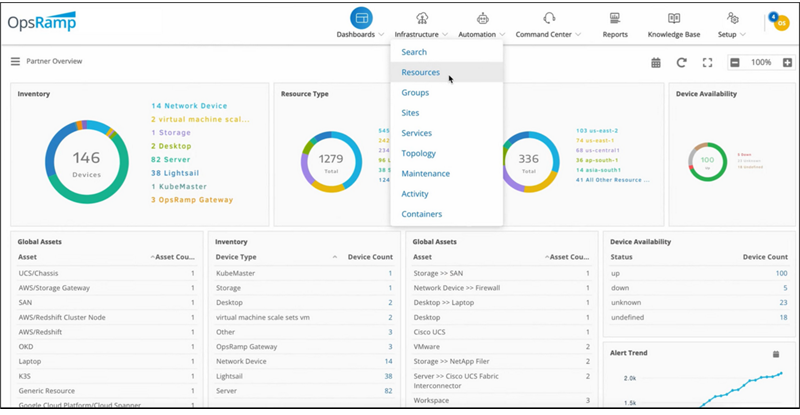Click the Partner Overview dashboard title

(54, 61)
